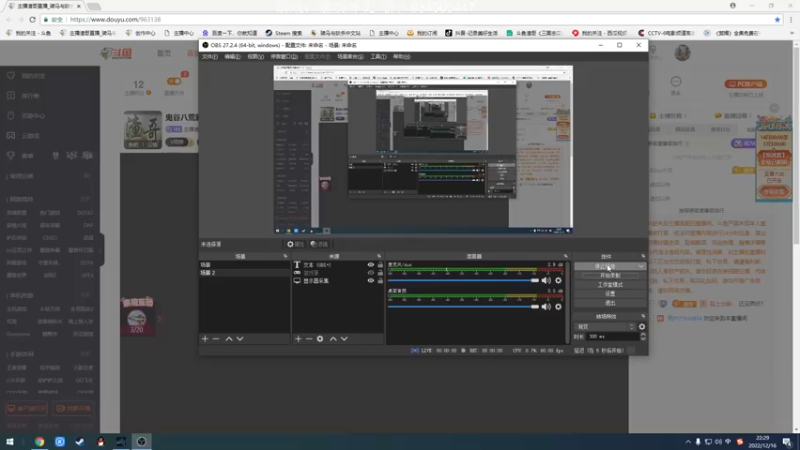This screenshot has height=450, width=800.
Task: Remove selected source with minus icon
Action: [x=309, y=339]
